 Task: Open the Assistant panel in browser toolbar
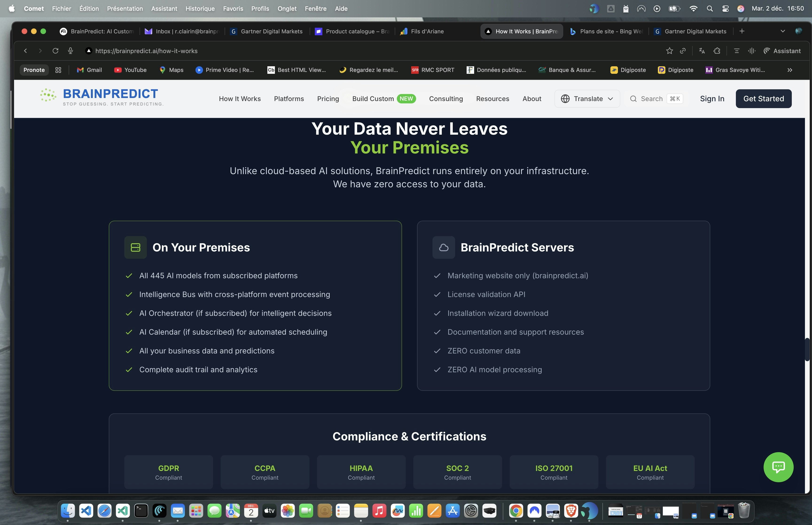click(782, 51)
